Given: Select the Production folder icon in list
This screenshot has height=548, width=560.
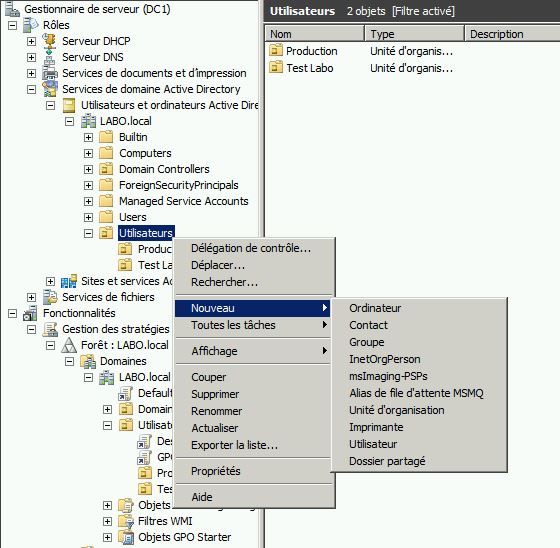Looking at the screenshot, I should (x=276, y=50).
